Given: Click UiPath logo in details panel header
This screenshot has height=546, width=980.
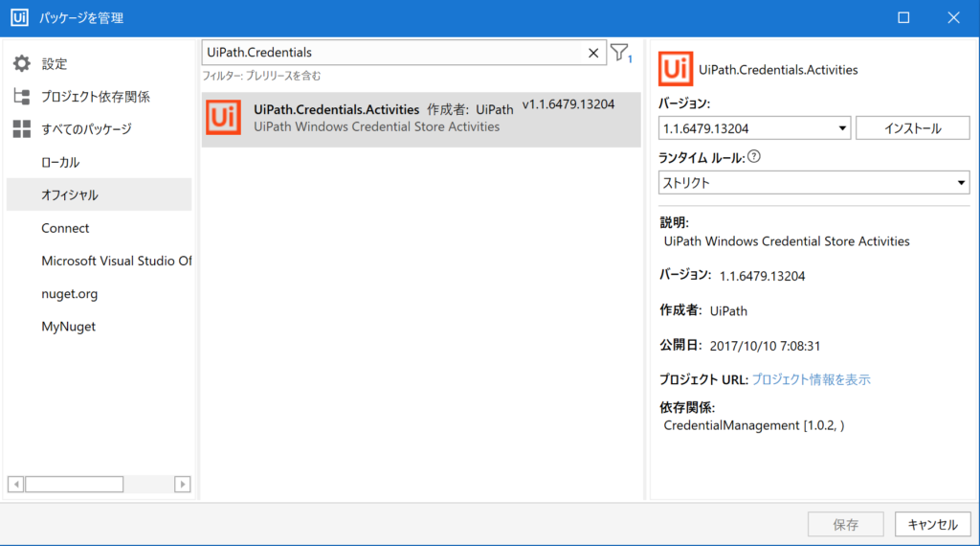Looking at the screenshot, I should pos(676,69).
